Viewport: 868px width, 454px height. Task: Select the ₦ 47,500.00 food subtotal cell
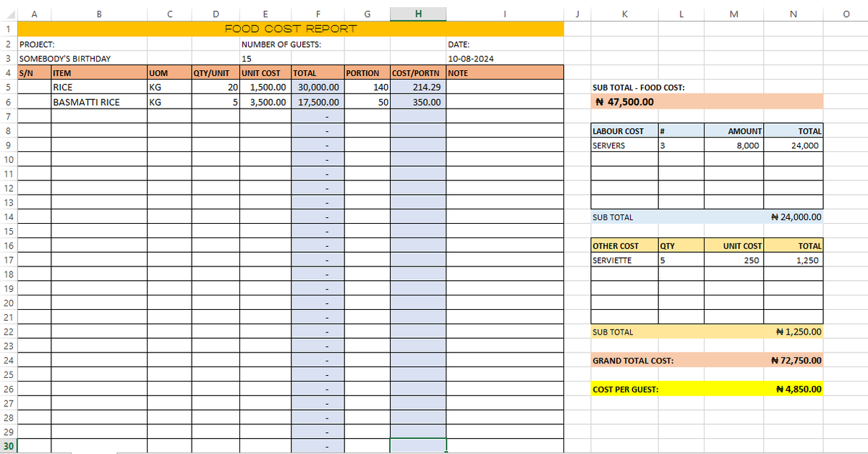(707, 101)
